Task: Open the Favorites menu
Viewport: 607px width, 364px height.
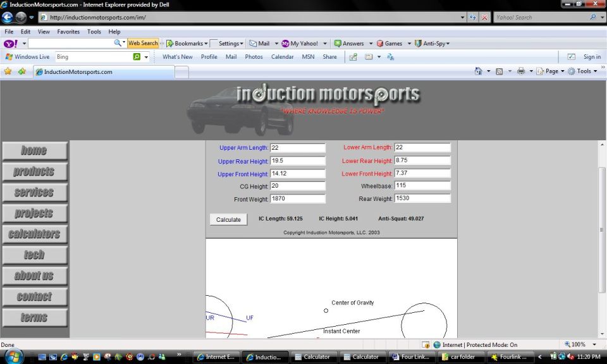Action: point(68,32)
